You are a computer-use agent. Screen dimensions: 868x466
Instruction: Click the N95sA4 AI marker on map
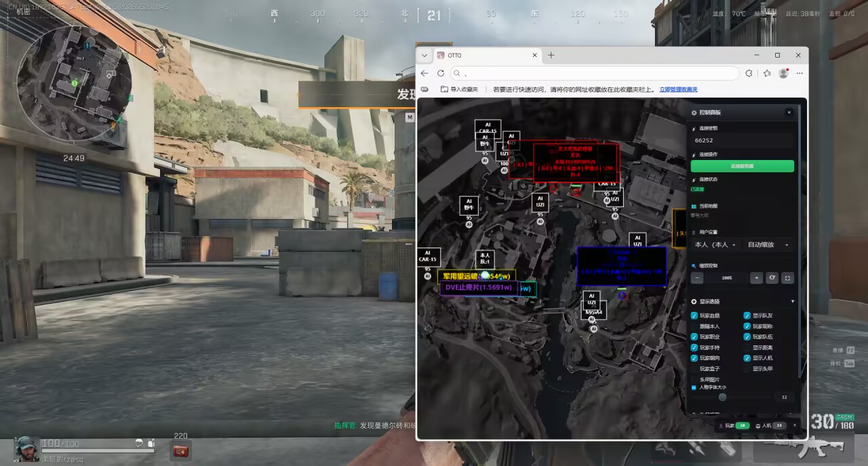click(593, 313)
